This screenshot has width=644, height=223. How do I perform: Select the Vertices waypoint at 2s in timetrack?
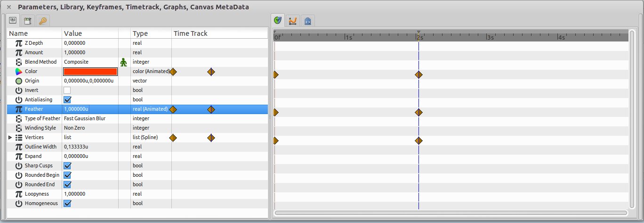tap(419, 140)
